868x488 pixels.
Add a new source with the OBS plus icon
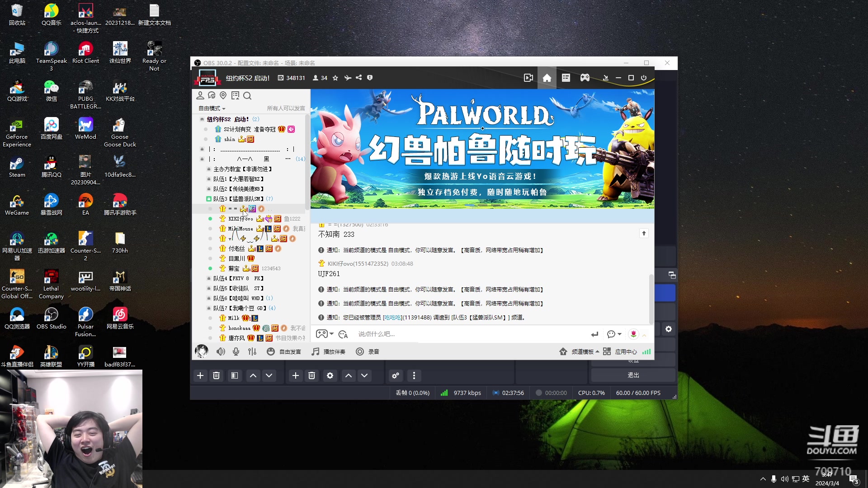[x=296, y=375]
